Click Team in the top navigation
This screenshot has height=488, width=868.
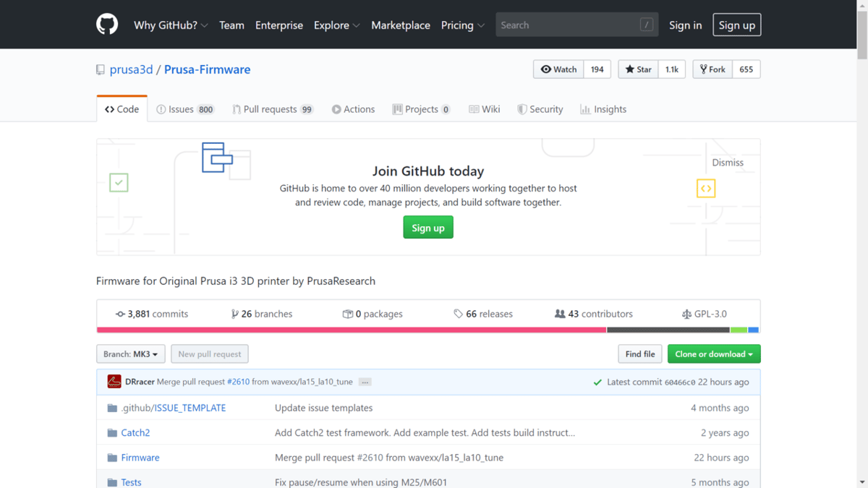[x=231, y=25]
